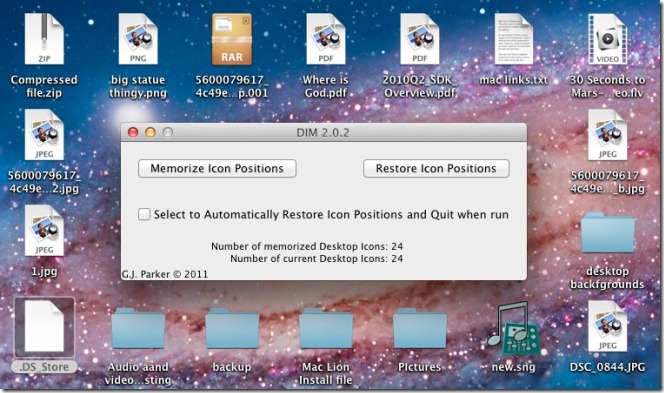Select the new.sng music file icon
Viewport: 664px width, 393px height.
tap(514, 328)
